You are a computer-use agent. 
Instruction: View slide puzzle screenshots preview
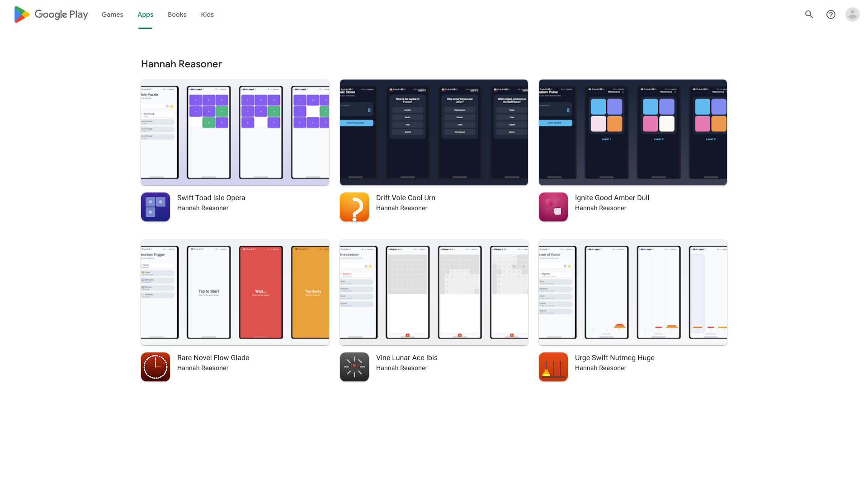(235, 132)
